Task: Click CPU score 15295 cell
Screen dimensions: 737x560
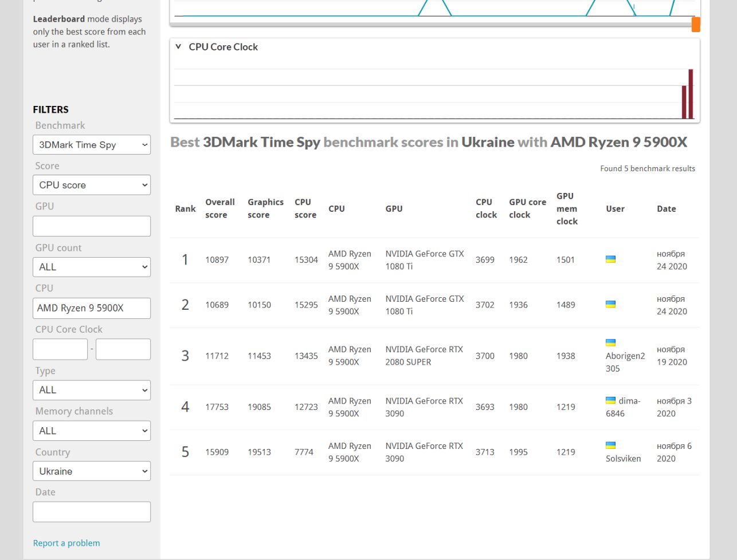Action: click(x=306, y=305)
